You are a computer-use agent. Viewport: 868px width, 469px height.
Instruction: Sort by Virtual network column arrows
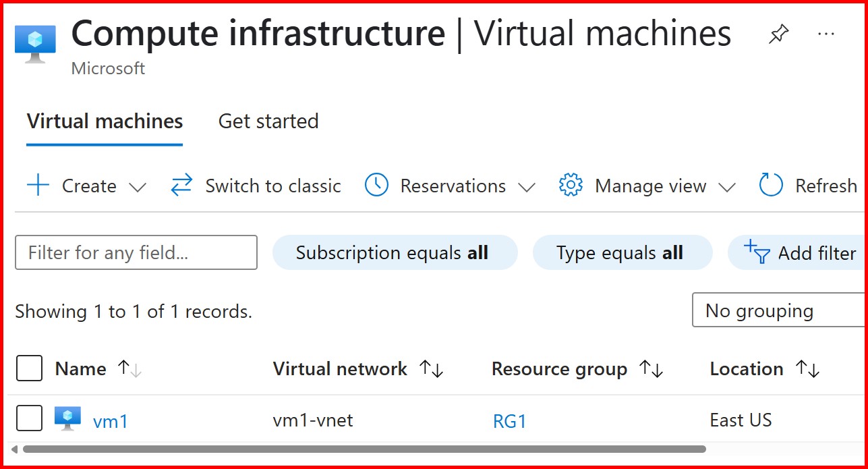tap(431, 369)
